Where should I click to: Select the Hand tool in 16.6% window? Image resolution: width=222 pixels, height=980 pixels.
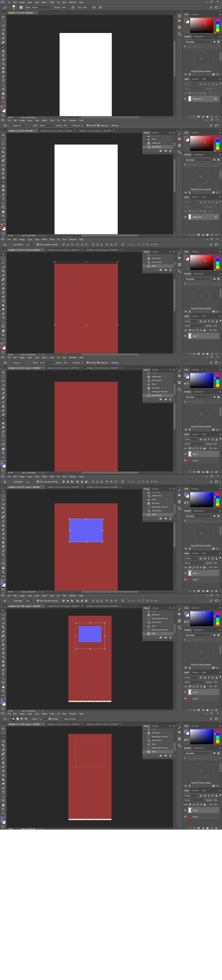point(3,93)
